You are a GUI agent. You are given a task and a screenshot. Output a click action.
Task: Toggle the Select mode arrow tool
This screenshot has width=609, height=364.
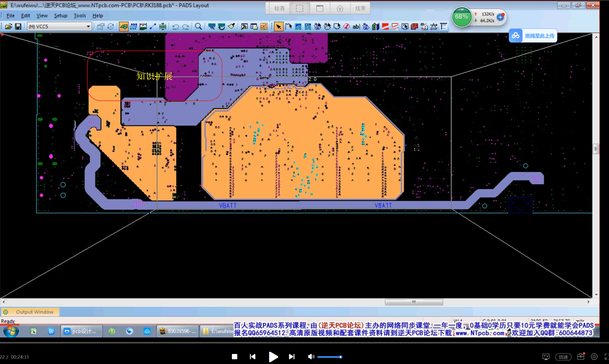278,26
